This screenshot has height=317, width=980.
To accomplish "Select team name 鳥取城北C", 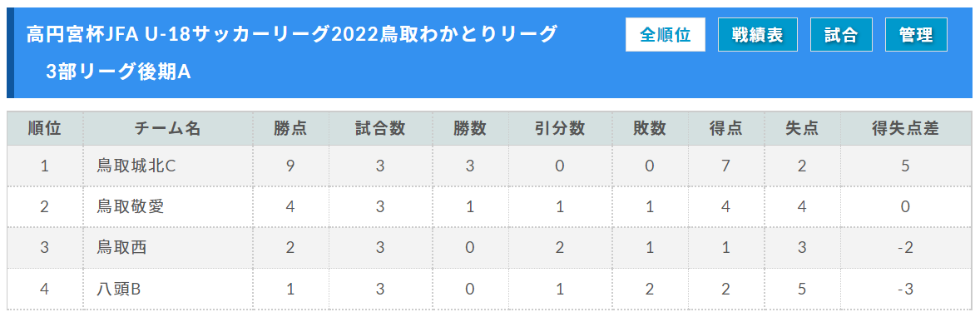I will click(x=137, y=166).
